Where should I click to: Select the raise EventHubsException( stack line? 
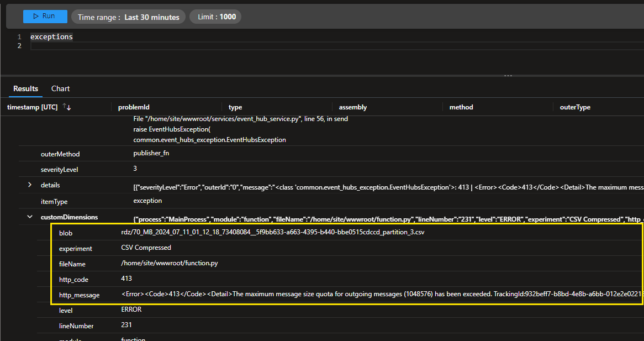pyautogui.click(x=172, y=129)
